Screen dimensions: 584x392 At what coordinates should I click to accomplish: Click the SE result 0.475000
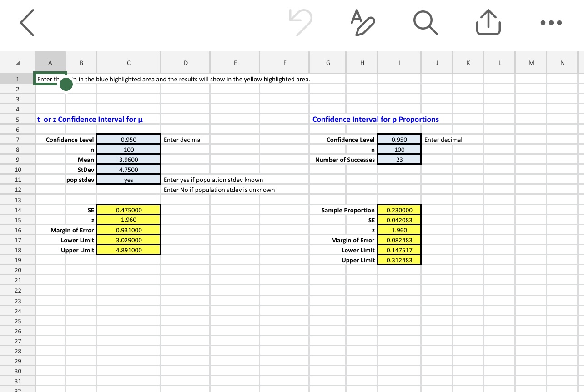[x=129, y=210]
